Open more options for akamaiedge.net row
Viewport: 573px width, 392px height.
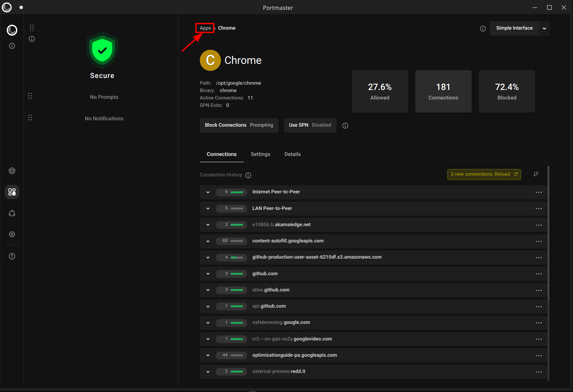(539, 225)
